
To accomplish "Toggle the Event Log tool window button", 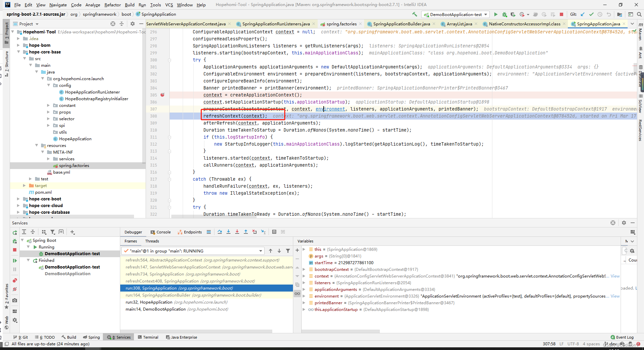I will [622, 337].
